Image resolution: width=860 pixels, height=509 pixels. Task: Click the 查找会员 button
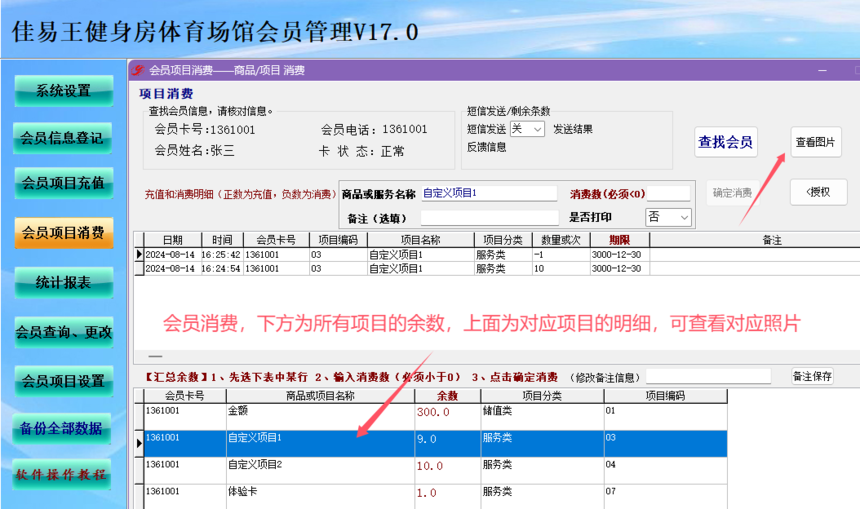[726, 142]
